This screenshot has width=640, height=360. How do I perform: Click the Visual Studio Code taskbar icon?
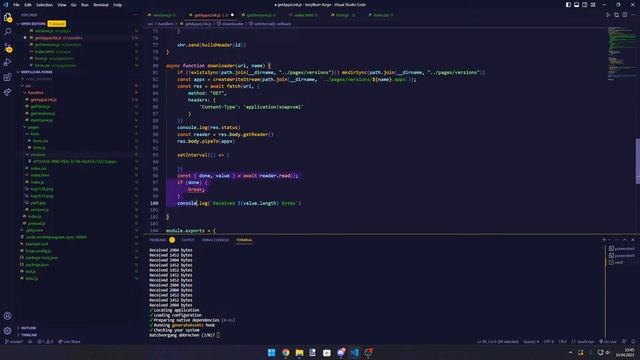(x=354, y=353)
